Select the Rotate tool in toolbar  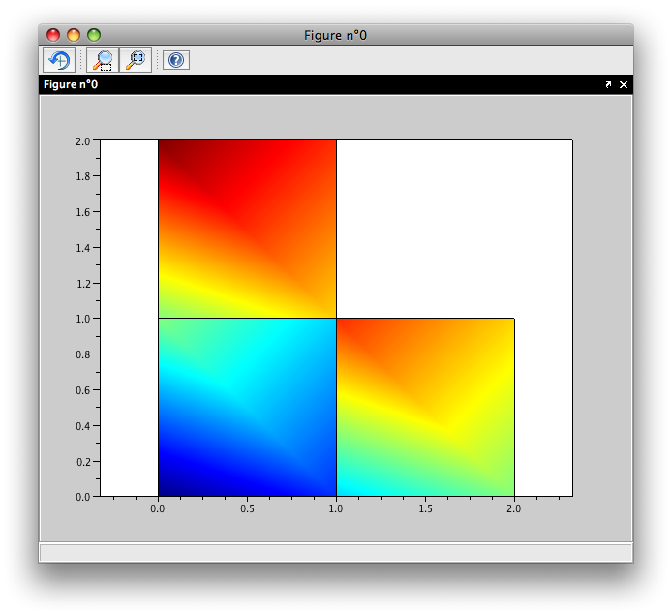click(x=58, y=60)
